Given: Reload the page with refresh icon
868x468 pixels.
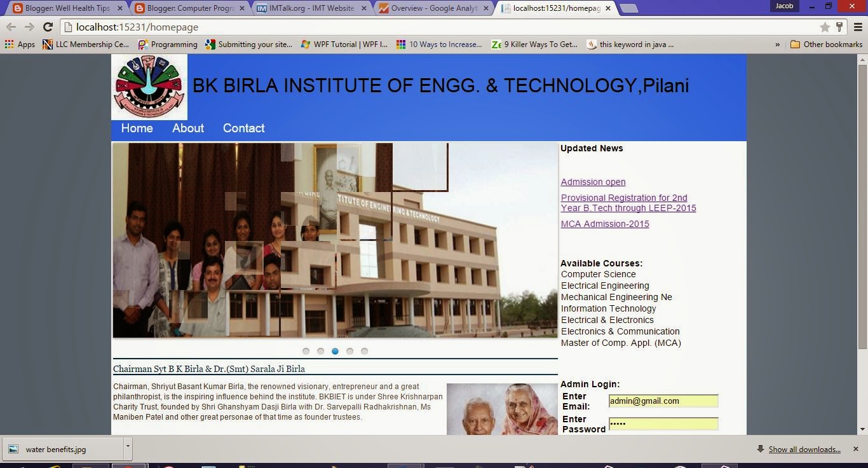Looking at the screenshot, I should (48, 27).
